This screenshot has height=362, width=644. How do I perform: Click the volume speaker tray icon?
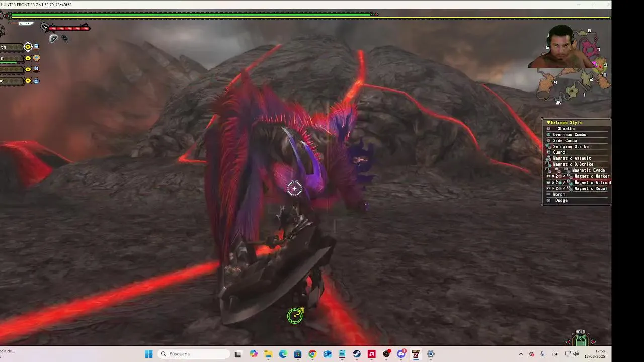pyautogui.click(x=576, y=354)
